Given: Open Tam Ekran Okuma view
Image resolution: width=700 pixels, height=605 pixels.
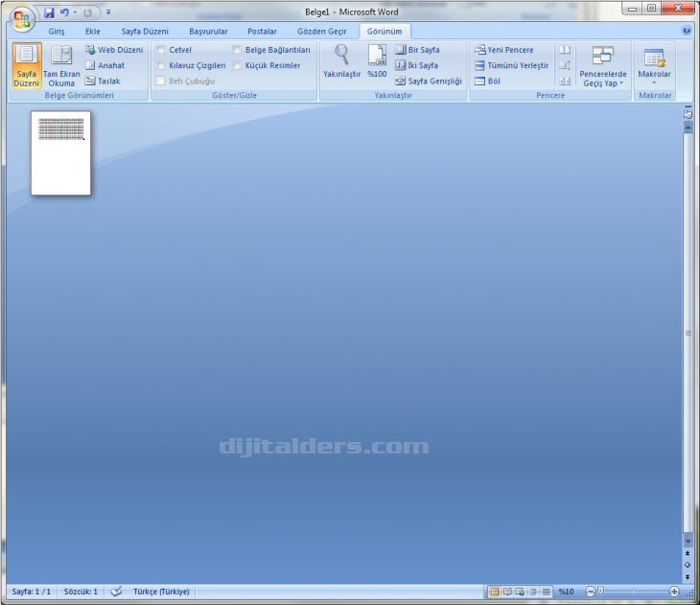Looking at the screenshot, I should pyautogui.click(x=61, y=65).
